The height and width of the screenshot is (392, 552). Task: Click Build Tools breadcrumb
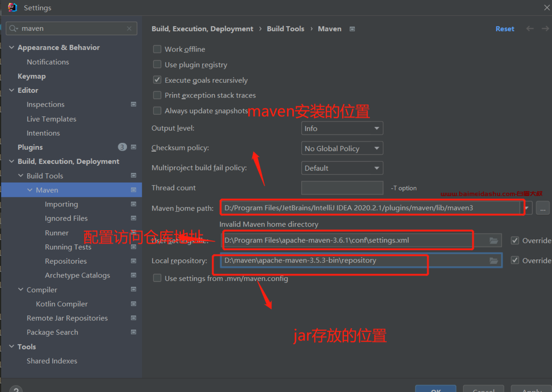[x=286, y=29]
